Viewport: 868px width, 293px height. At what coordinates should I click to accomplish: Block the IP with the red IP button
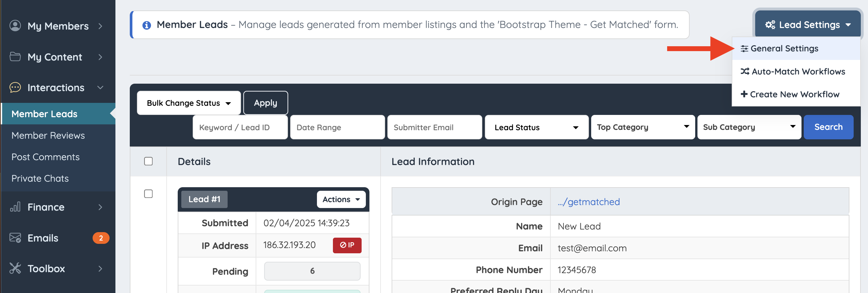[x=347, y=245]
